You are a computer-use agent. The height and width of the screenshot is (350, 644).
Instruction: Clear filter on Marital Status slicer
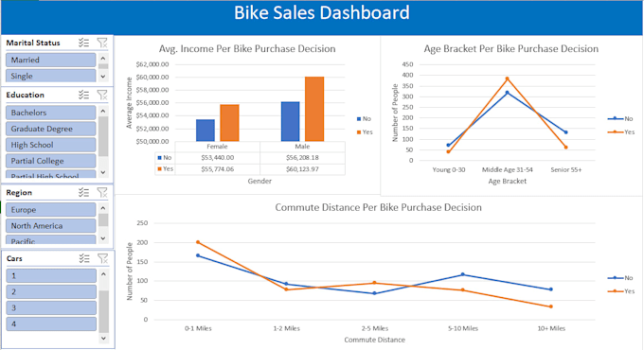[102, 43]
